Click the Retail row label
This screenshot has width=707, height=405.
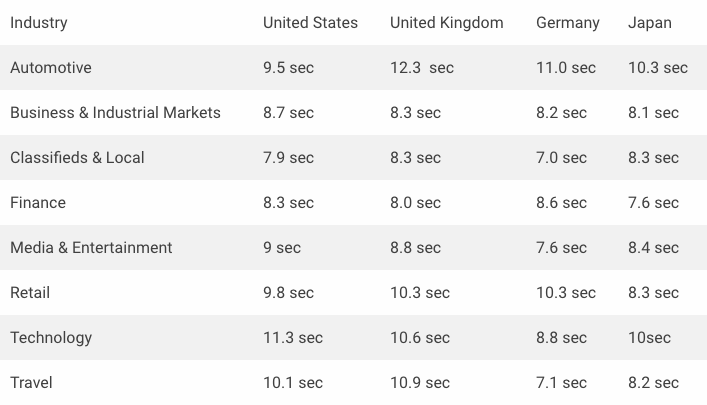(x=30, y=293)
